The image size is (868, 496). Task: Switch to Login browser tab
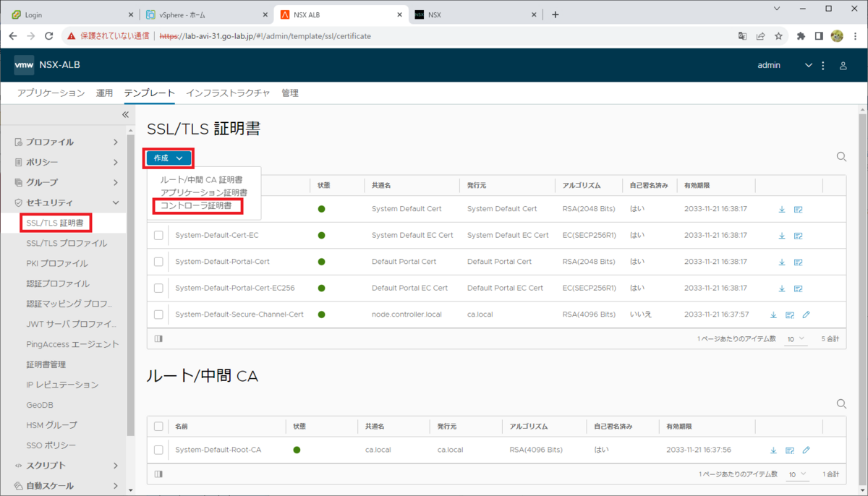point(71,14)
